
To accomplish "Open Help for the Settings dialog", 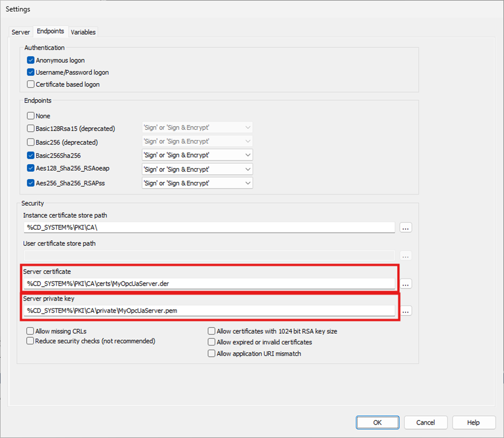I will click(473, 423).
